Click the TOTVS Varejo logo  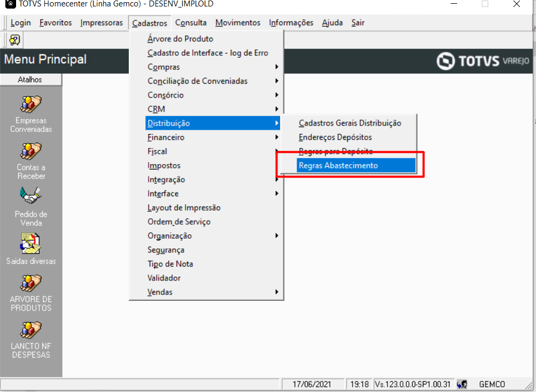tap(483, 61)
